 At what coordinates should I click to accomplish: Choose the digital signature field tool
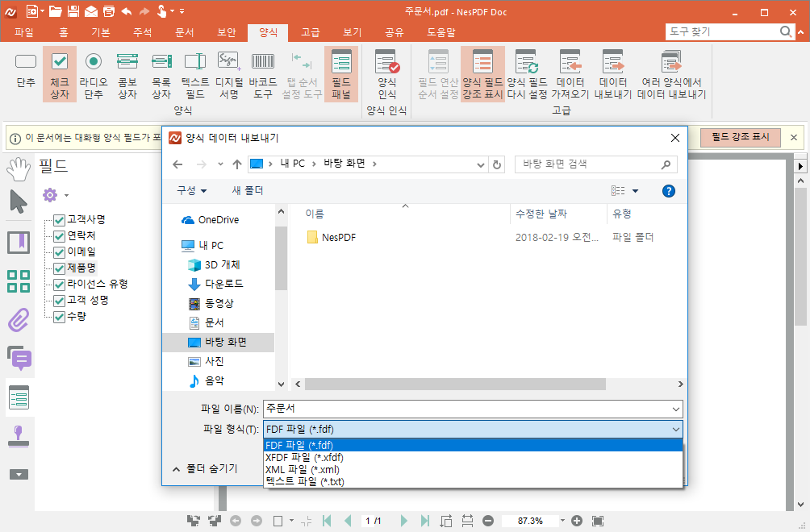click(x=229, y=62)
